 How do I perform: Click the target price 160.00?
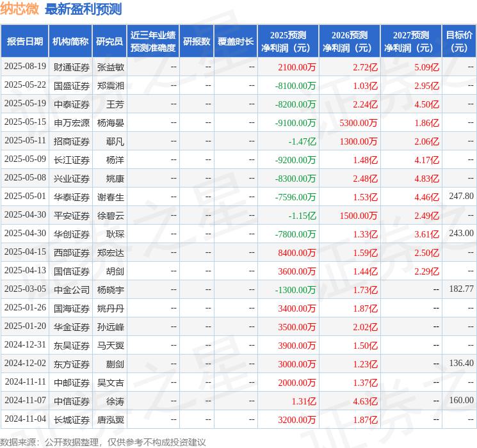(461, 400)
